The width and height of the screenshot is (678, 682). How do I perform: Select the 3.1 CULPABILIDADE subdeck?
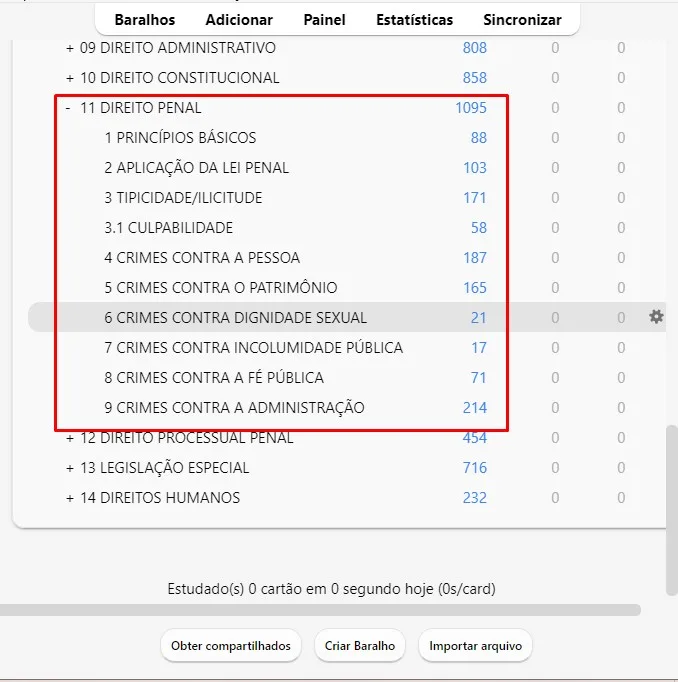click(x=168, y=228)
